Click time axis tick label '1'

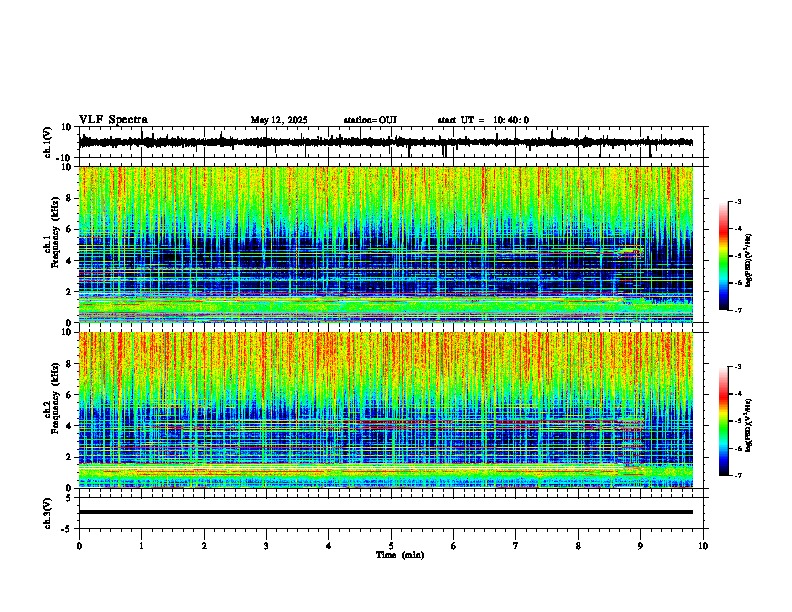click(141, 546)
